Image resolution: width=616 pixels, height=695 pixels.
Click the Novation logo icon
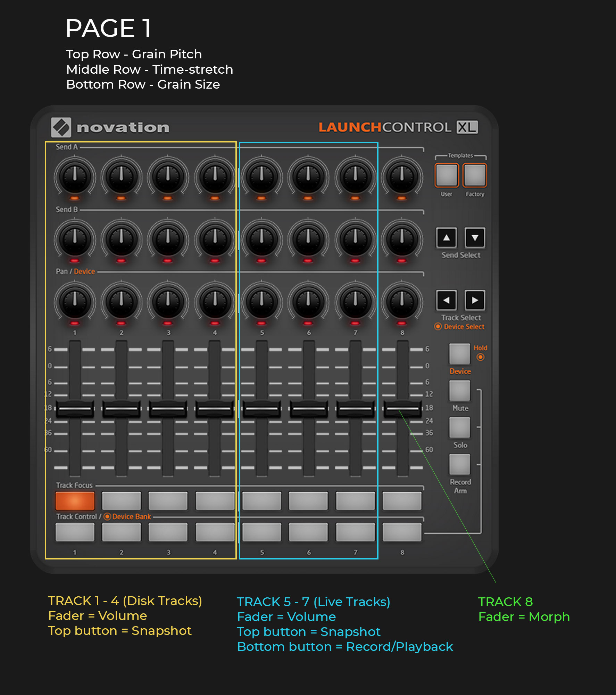(61, 127)
